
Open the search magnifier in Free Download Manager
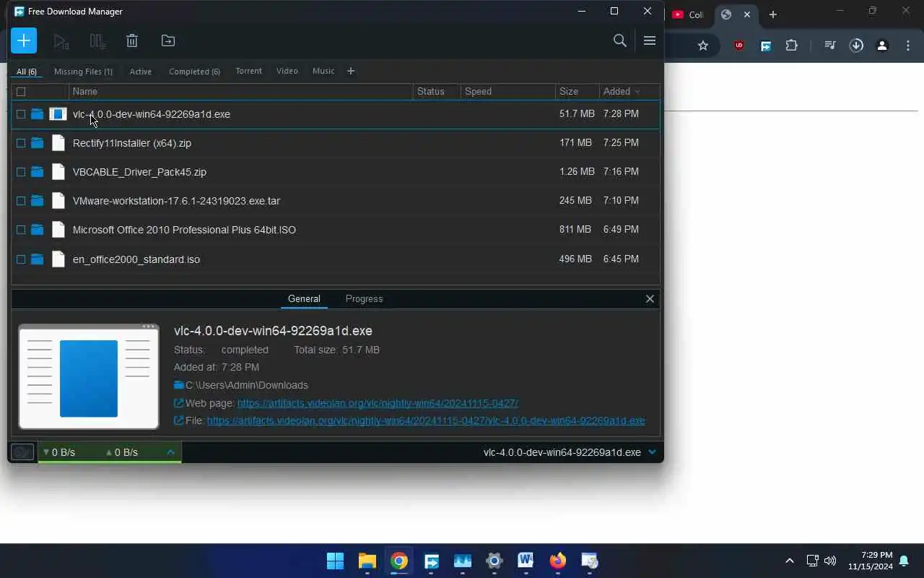pyautogui.click(x=619, y=40)
